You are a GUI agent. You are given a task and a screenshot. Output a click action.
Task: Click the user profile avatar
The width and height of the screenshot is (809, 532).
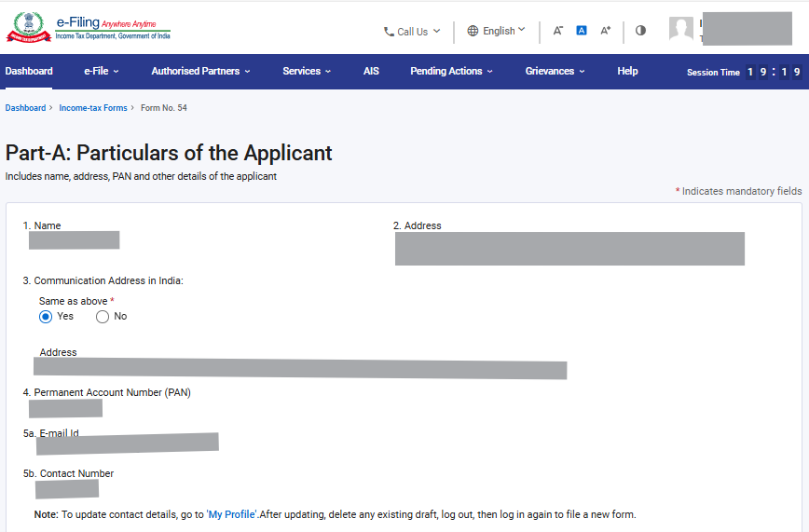click(x=681, y=29)
